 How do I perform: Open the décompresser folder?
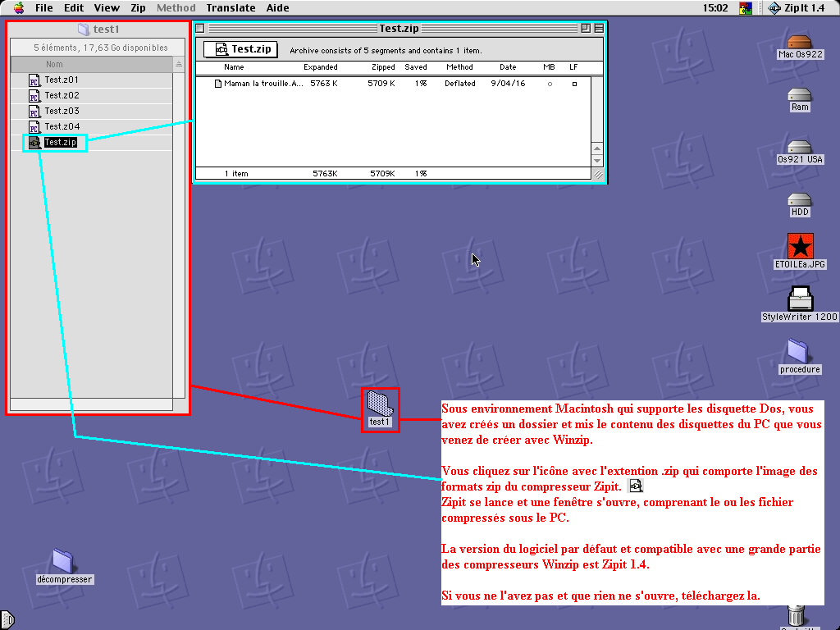(x=64, y=560)
